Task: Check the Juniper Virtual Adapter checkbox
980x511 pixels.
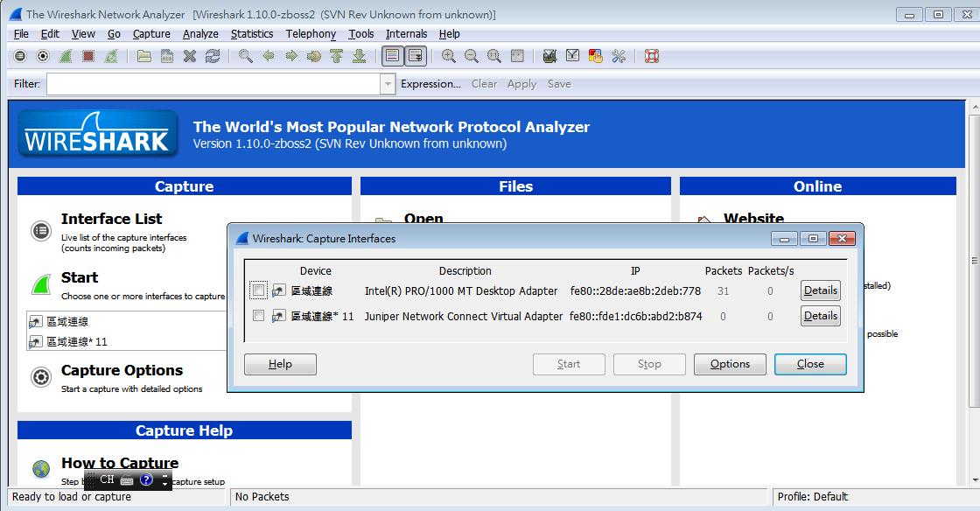Action: 258,316
